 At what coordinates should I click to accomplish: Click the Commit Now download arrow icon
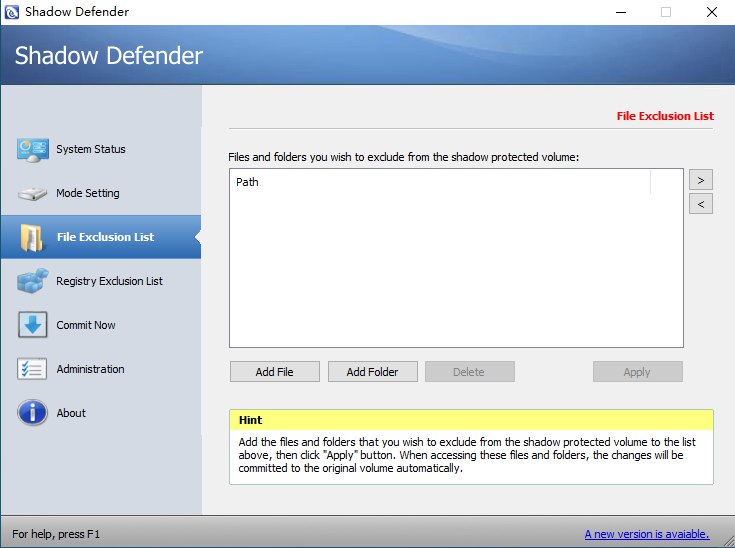pyautogui.click(x=32, y=325)
